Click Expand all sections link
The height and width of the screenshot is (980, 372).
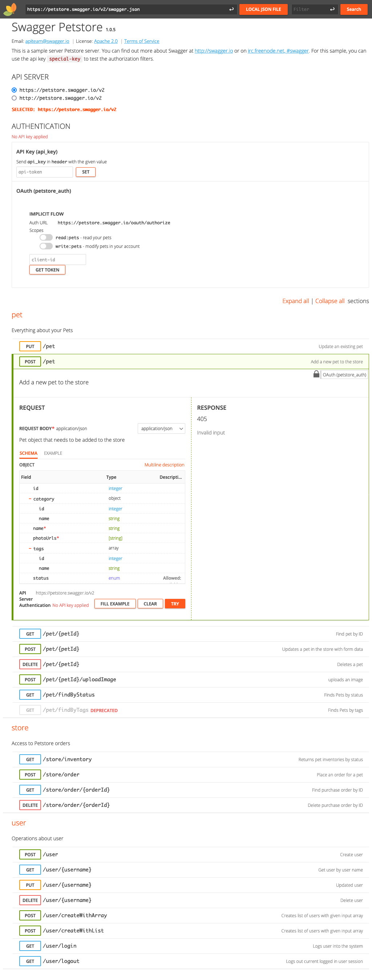[x=295, y=301]
